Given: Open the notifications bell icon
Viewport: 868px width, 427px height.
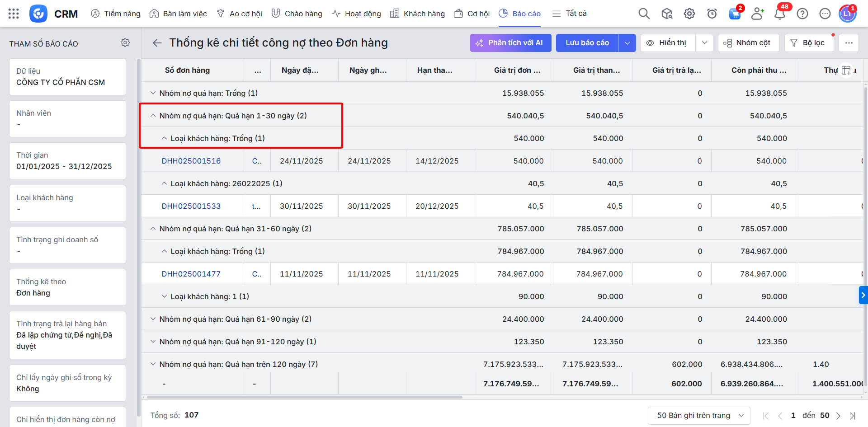Looking at the screenshot, I should pos(779,14).
